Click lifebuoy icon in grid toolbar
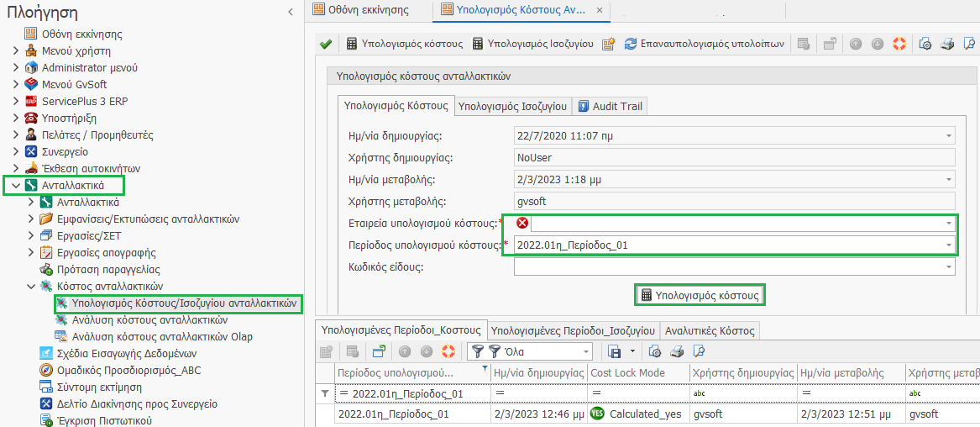Screen dimensions: 980x427 pos(447,351)
